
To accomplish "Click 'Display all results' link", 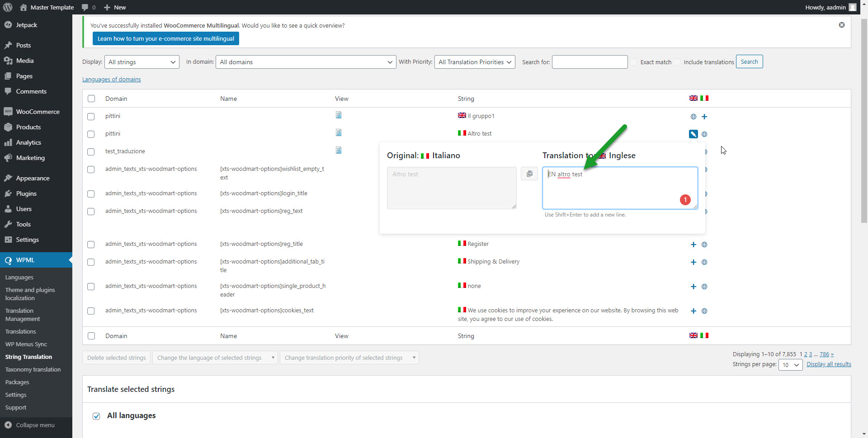I will tap(829, 364).
